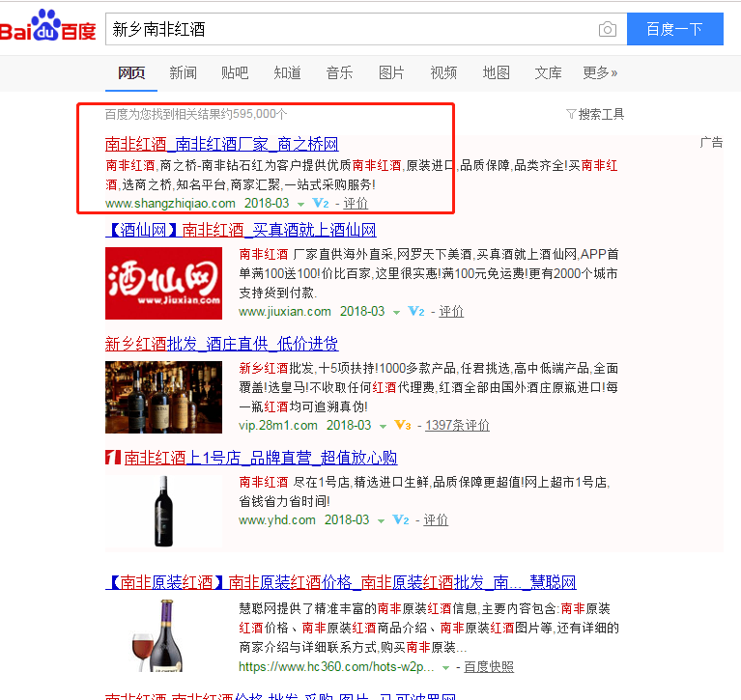741x700 pixels.
Task: Expand the arrow next to yhd.com date
Action: point(381,521)
